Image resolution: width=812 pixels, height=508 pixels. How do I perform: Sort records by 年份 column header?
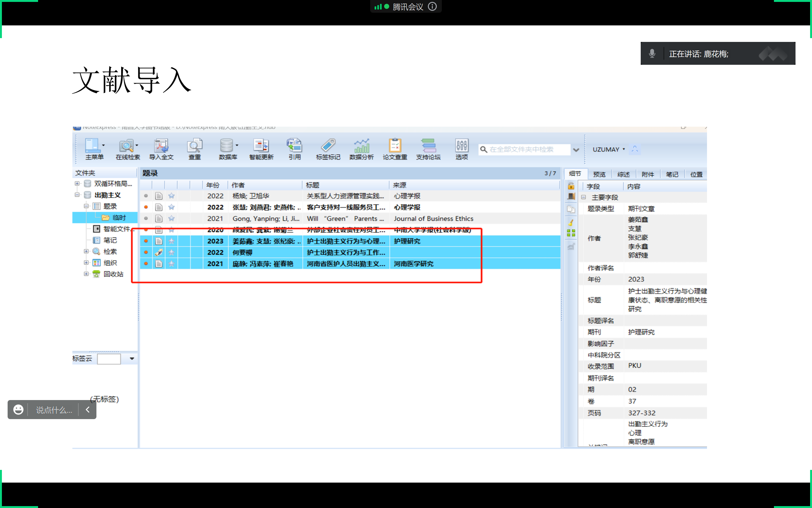(215, 185)
